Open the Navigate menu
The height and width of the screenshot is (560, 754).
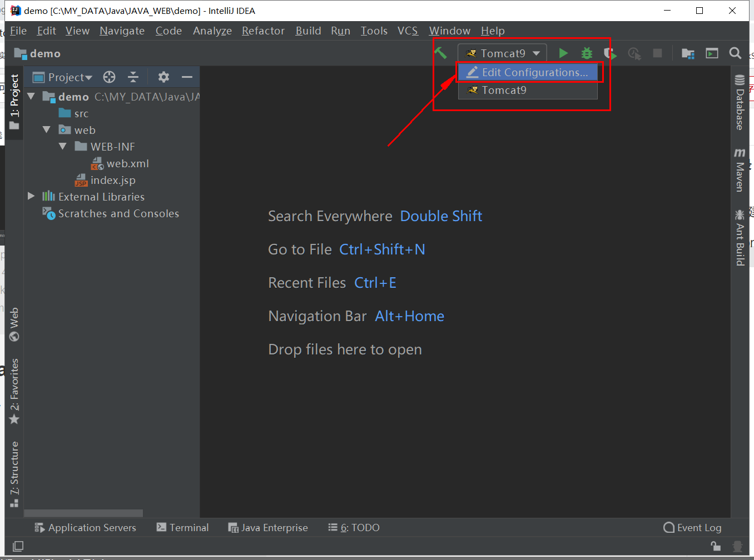pos(122,31)
